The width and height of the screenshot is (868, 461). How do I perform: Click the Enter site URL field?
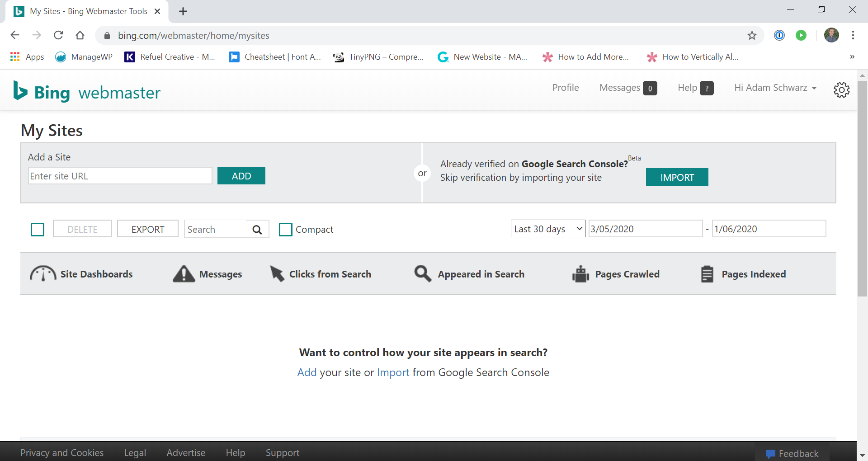coord(120,176)
